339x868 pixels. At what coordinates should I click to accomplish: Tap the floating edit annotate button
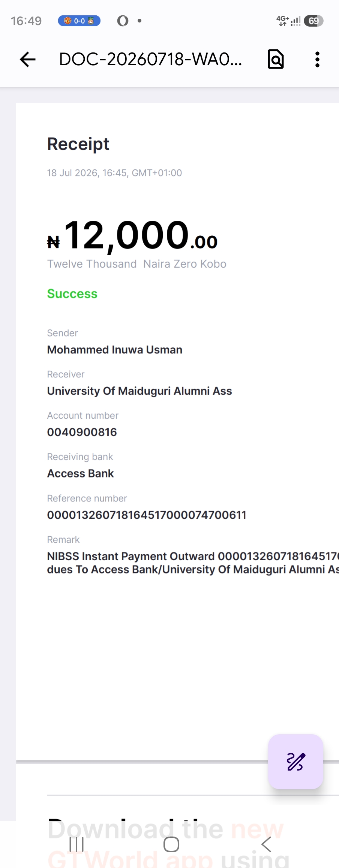(x=295, y=762)
